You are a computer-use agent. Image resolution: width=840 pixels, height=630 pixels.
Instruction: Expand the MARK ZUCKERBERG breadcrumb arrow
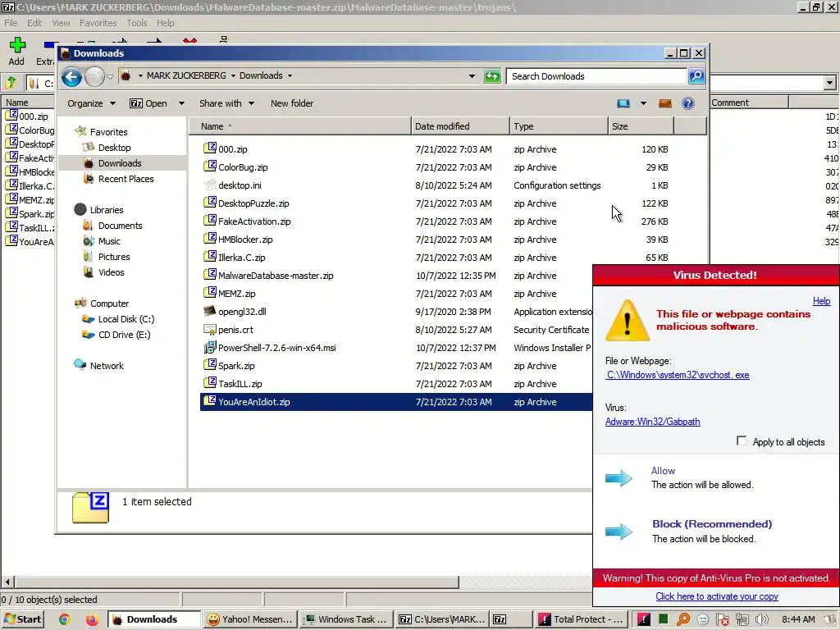[x=233, y=76]
